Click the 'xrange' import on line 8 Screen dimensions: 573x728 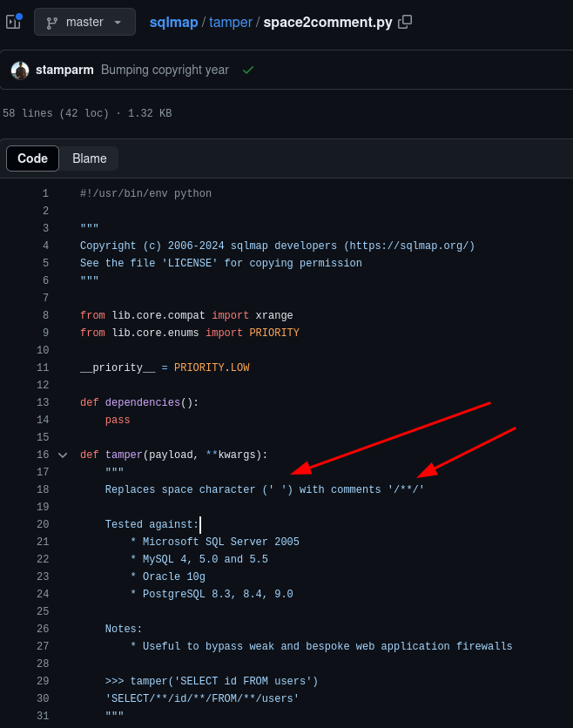pos(274,315)
